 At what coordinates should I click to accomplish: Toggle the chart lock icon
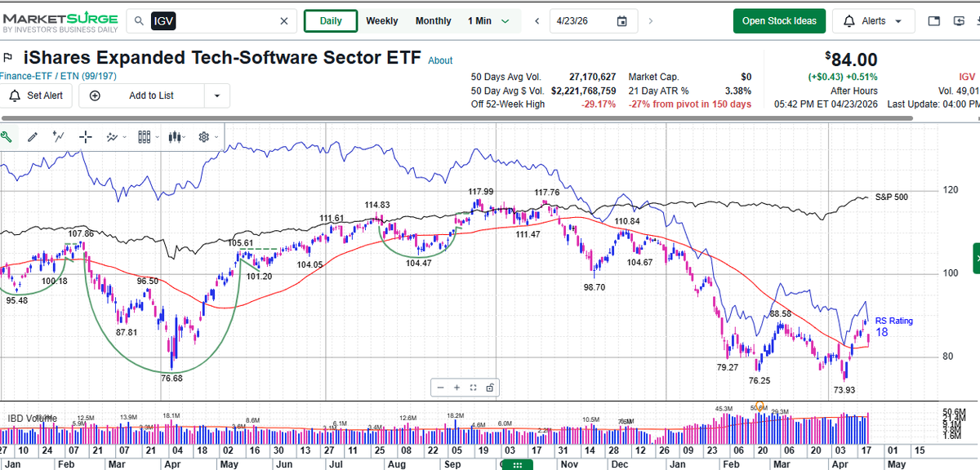click(490, 388)
